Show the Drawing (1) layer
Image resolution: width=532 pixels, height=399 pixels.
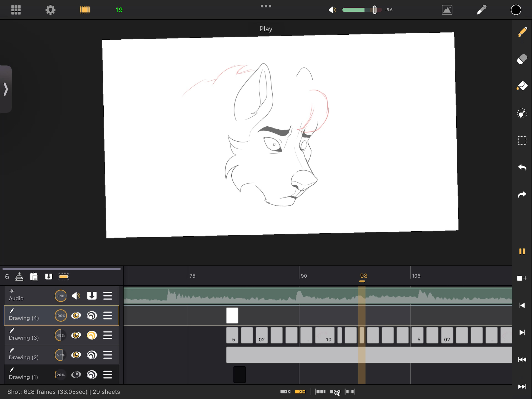tap(76, 375)
